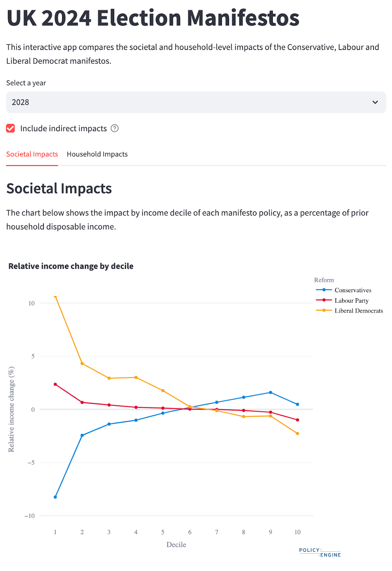Toggle Conservatives series in chart legend

coord(352,290)
